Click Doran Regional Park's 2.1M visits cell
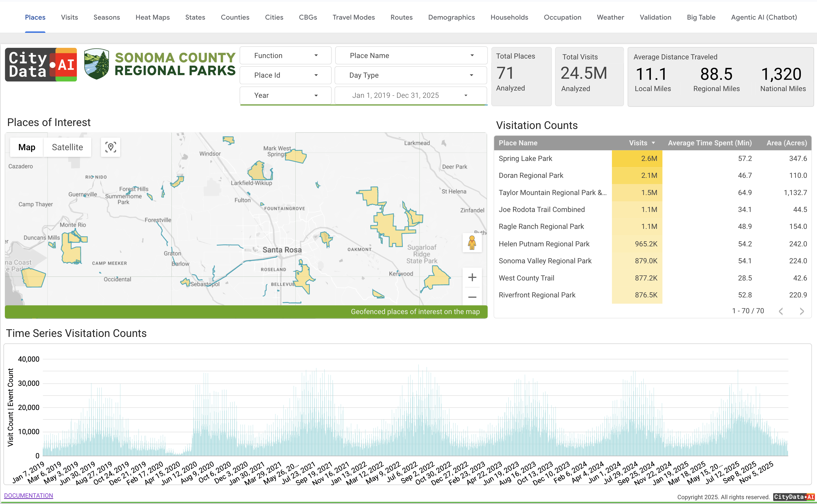This screenshot has width=817, height=504. [637, 176]
